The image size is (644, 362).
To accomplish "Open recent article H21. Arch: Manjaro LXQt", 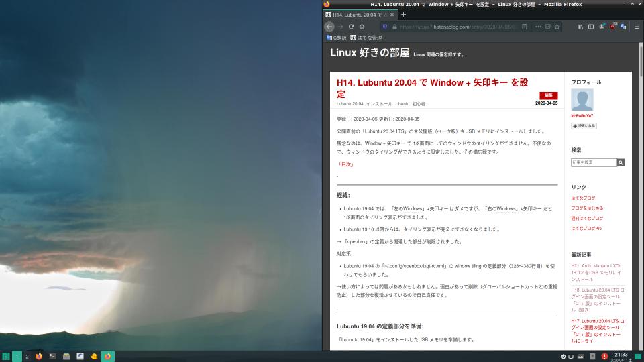I will (596, 273).
